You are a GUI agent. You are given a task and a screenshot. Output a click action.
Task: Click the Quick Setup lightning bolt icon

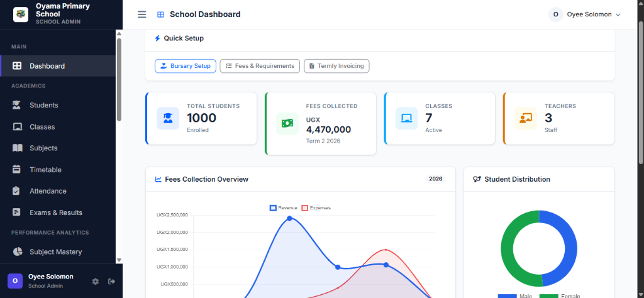click(x=157, y=38)
